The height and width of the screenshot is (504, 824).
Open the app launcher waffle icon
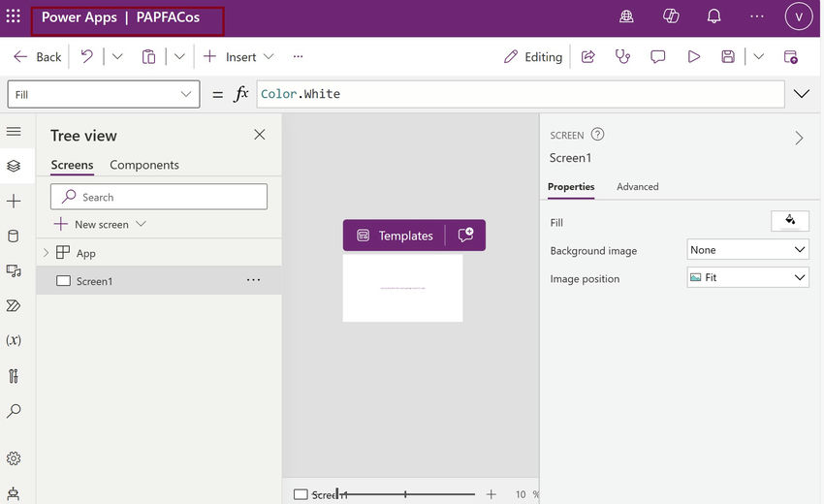[x=14, y=16]
